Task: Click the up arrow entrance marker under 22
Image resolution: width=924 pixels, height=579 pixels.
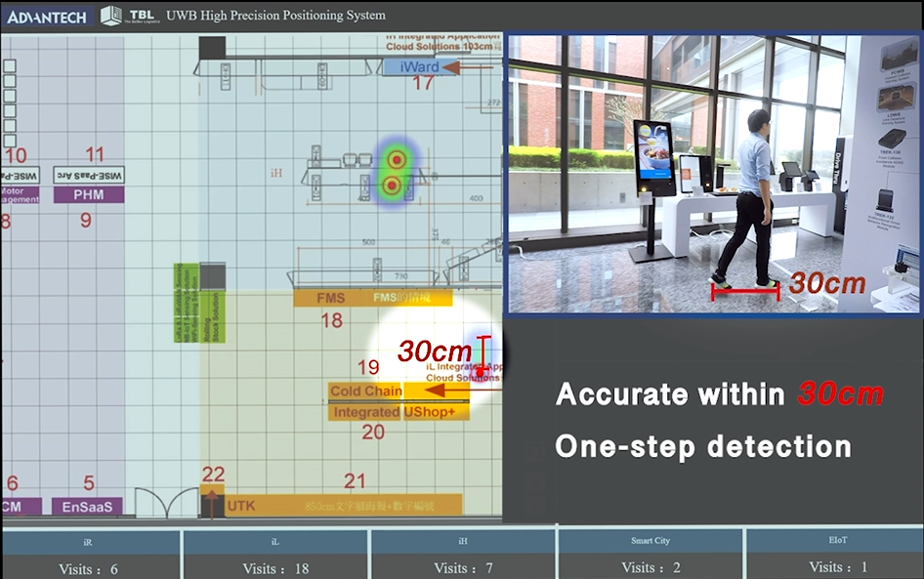Action: click(x=212, y=506)
